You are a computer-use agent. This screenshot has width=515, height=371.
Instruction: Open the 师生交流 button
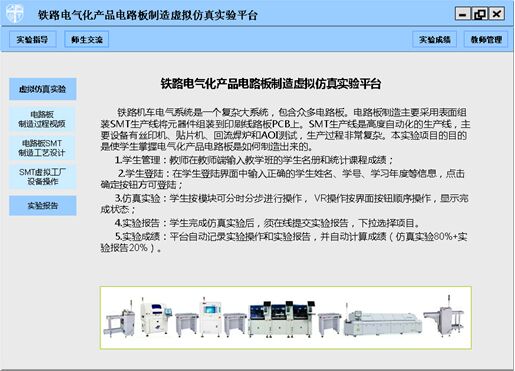(x=86, y=39)
